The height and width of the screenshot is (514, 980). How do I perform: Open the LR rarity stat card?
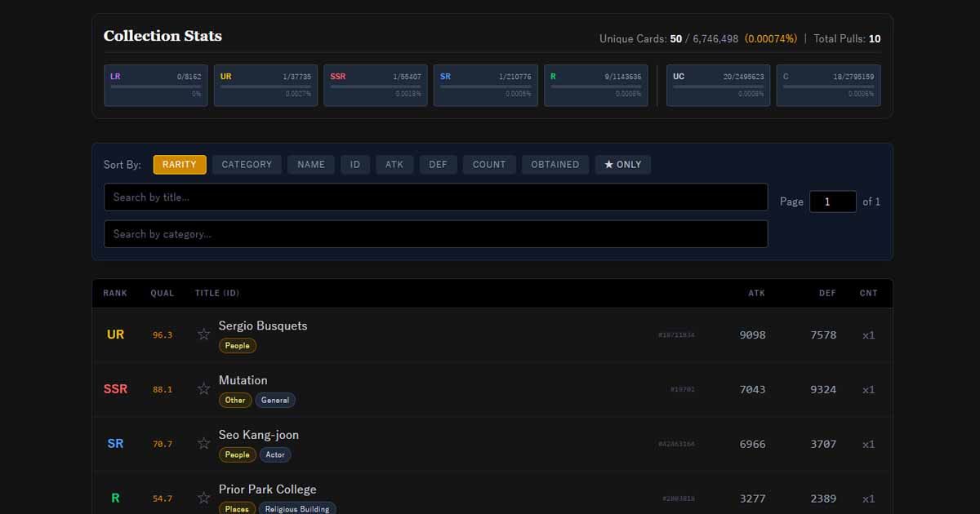(x=156, y=86)
